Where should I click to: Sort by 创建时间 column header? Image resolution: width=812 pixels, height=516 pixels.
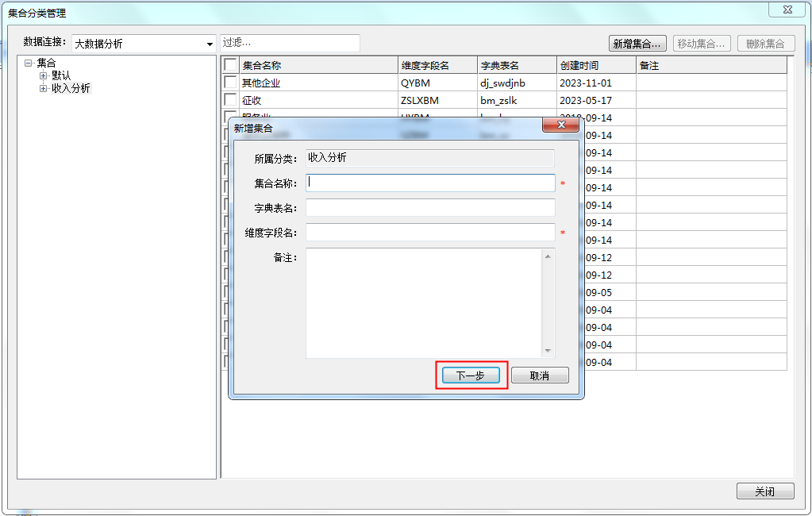click(x=595, y=65)
